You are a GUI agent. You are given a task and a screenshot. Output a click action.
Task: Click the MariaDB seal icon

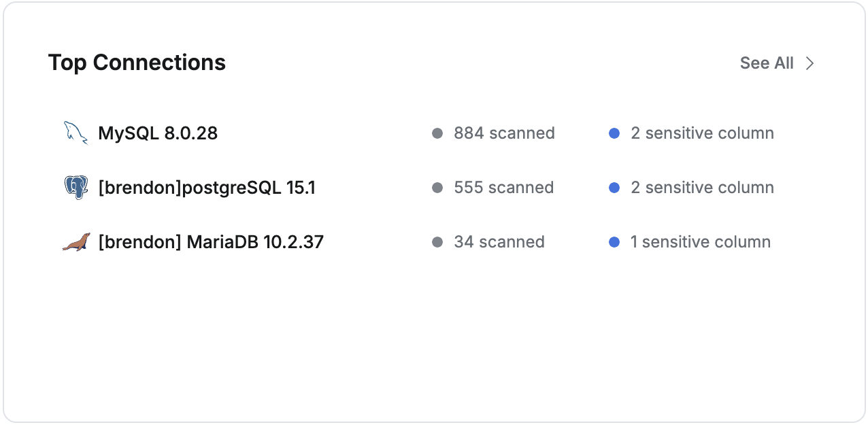76,242
